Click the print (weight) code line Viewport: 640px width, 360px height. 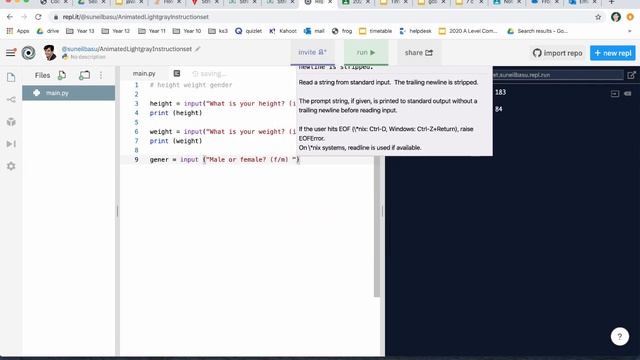[176, 141]
